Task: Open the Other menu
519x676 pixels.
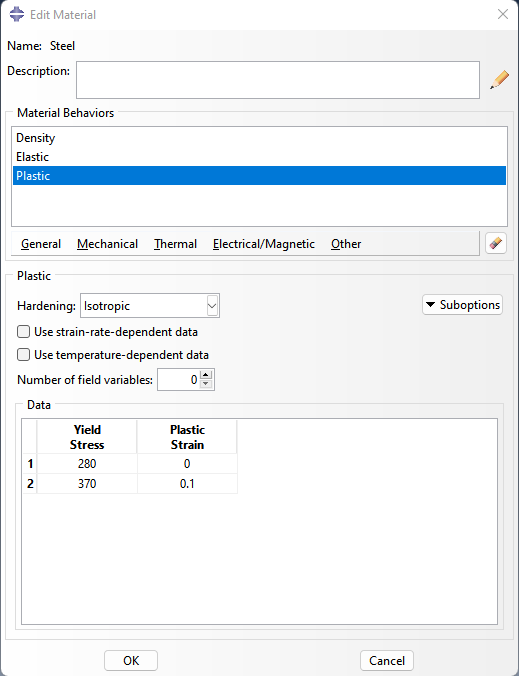Action: 346,244
